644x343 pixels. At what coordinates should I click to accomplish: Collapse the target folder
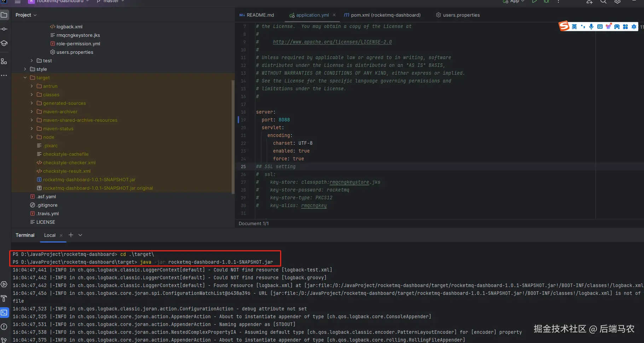25,78
